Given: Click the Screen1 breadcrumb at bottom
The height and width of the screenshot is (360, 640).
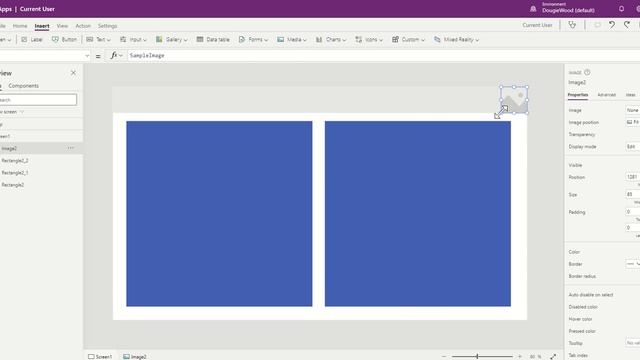Looking at the screenshot, I should pos(100,356).
